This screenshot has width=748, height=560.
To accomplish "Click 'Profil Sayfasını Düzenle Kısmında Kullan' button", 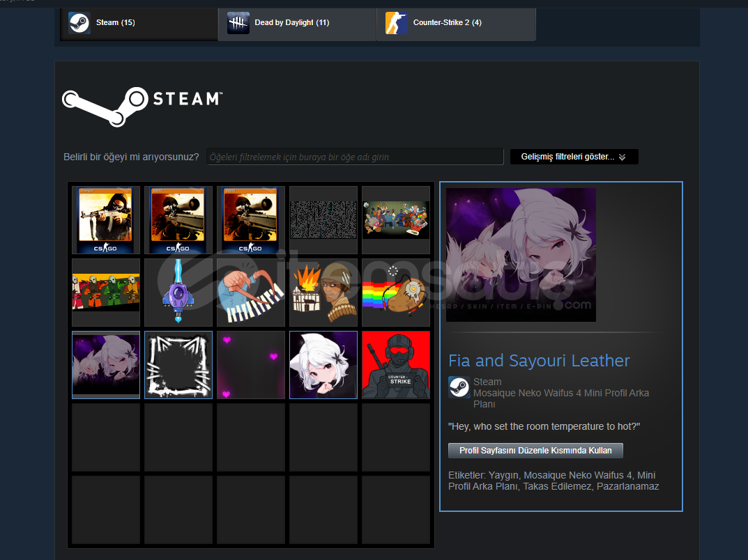I will click(x=535, y=451).
